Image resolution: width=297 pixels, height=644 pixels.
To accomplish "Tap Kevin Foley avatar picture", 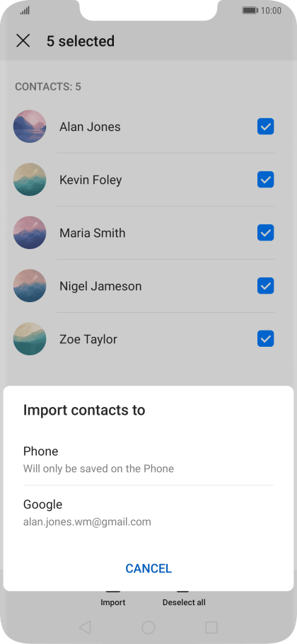I will (x=30, y=180).
